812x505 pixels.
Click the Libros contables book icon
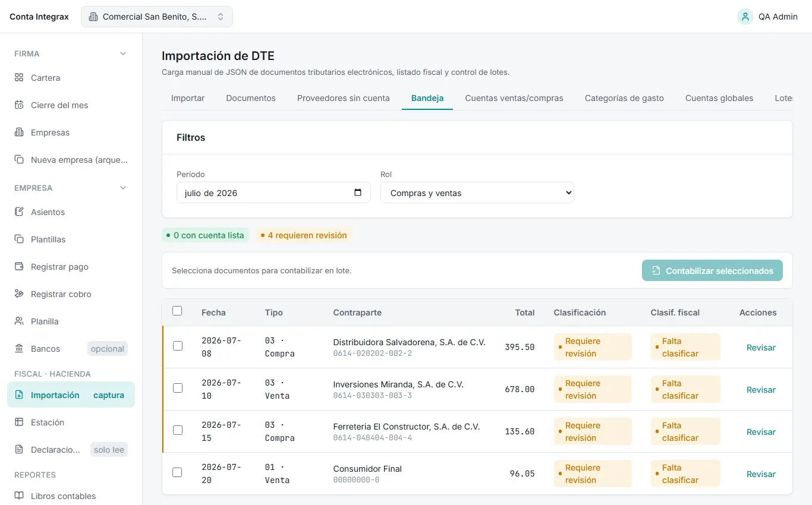point(19,496)
